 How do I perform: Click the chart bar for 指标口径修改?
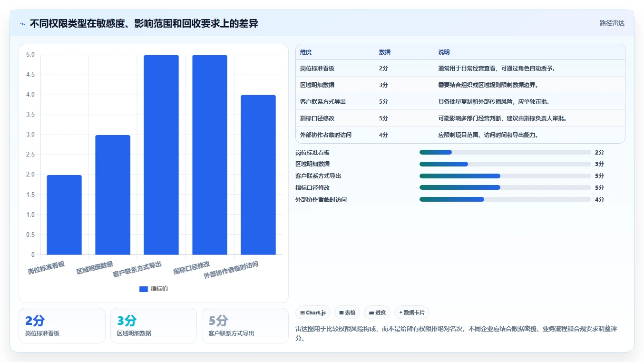(210, 155)
